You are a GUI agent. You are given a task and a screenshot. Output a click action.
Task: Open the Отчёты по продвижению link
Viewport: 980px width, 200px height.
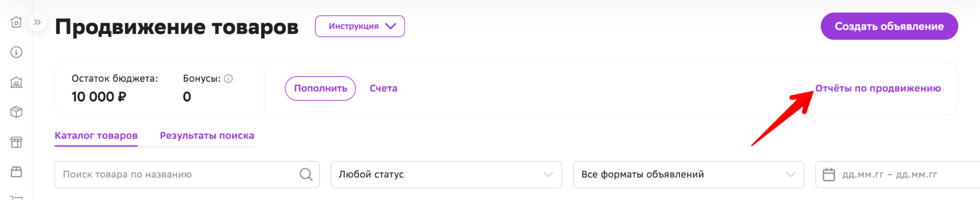[878, 88]
